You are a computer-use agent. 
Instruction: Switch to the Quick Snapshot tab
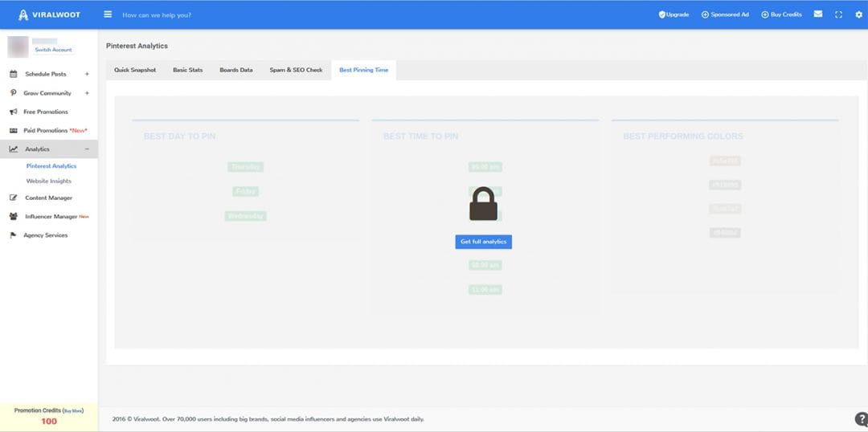coord(135,70)
